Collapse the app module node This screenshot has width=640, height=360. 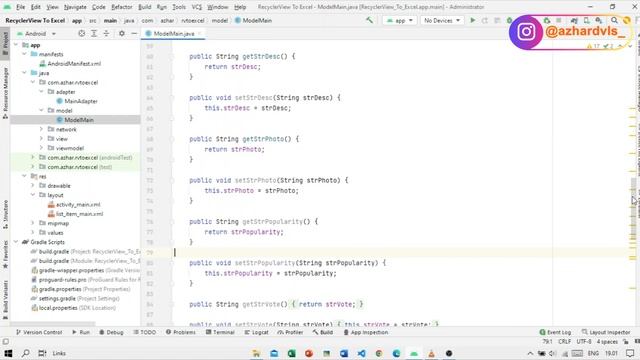pyautogui.click(x=16, y=45)
